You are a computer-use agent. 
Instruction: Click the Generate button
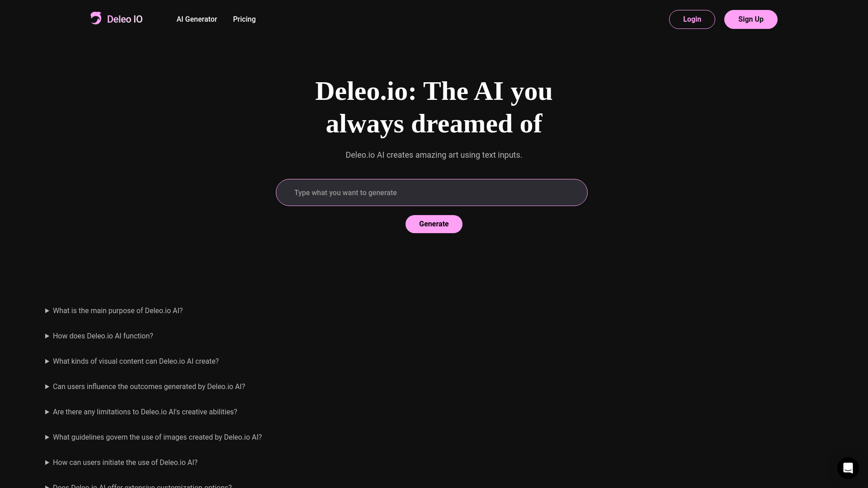(x=434, y=224)
